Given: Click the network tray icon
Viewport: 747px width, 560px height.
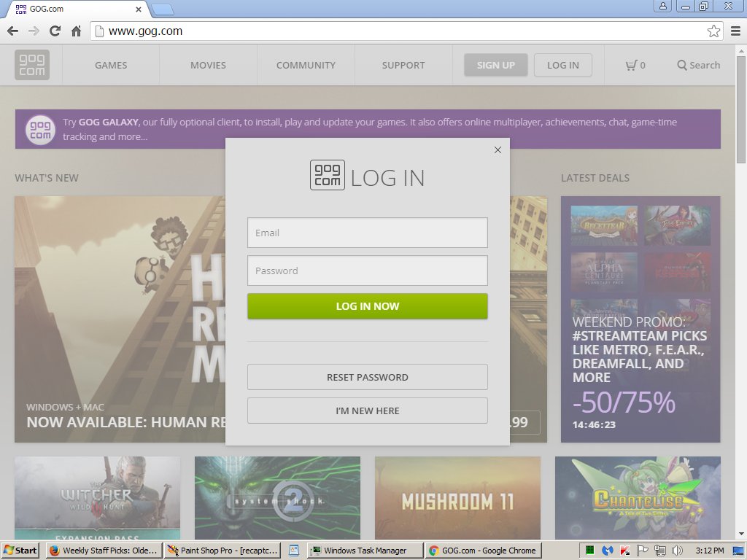Looking at the screenshot, I should click(659, 551).
